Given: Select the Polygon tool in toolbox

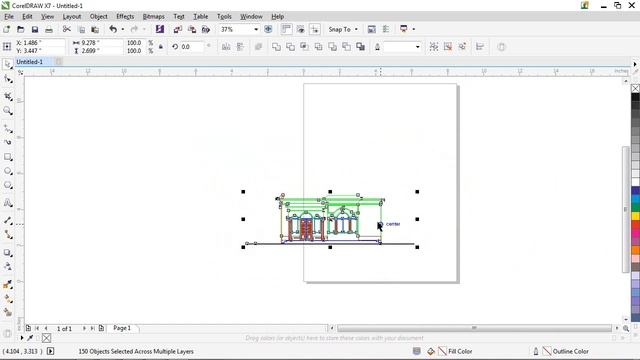Looking at the screenshot, I should tap(7, 185).
